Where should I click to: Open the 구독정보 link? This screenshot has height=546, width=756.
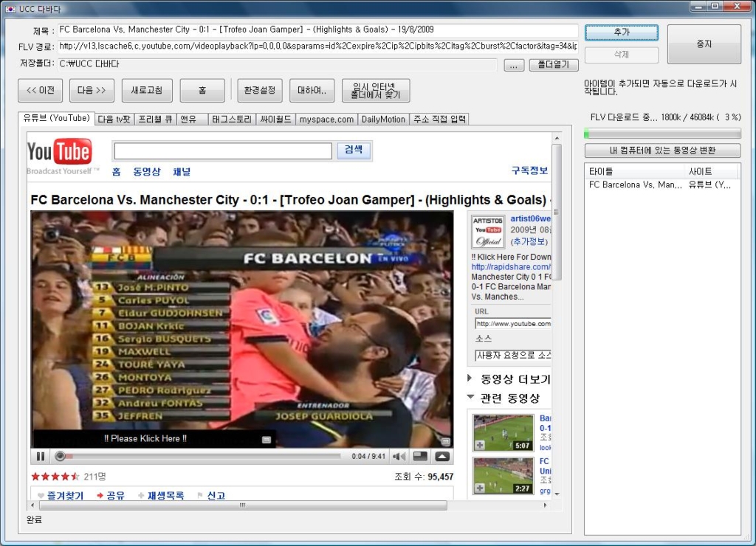[529, 170]
